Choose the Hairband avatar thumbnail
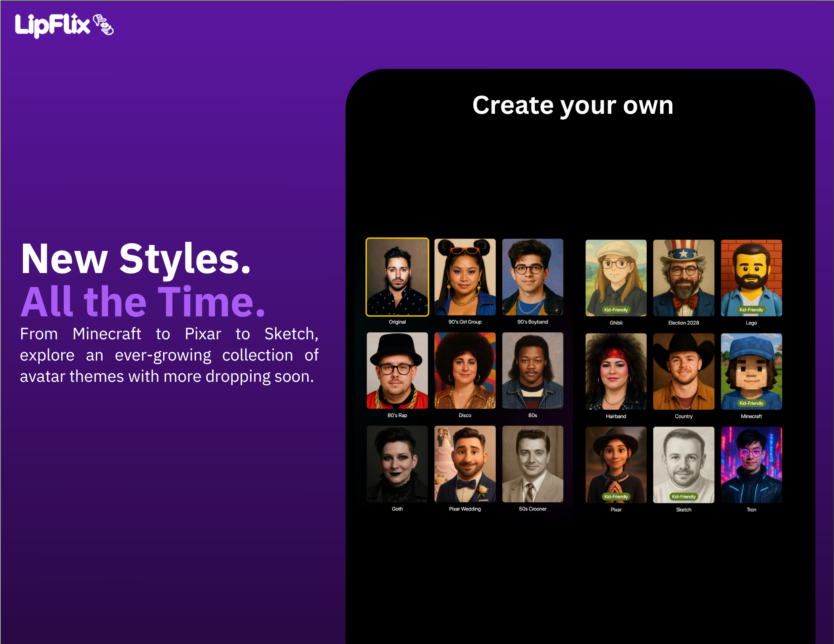The width and height of the screenshot is (834, 644). (x=616, y=371)
